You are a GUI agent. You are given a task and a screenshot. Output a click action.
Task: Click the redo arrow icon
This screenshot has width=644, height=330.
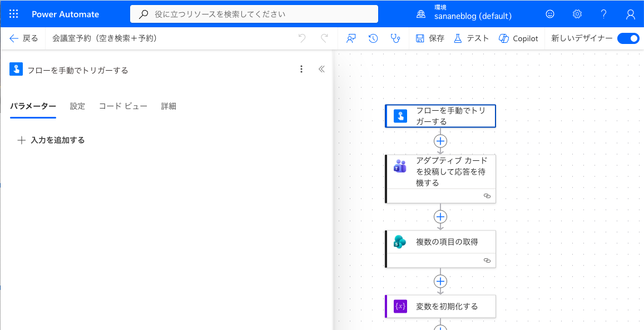(324, 38)
